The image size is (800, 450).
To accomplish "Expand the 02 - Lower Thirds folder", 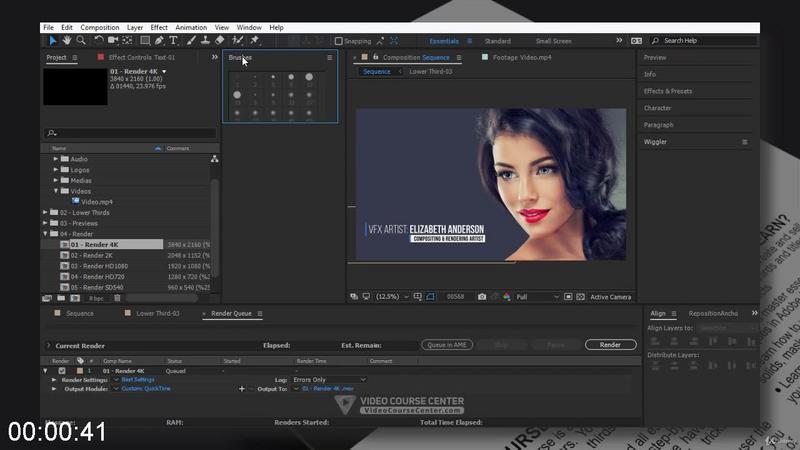I will click(45, 212).
